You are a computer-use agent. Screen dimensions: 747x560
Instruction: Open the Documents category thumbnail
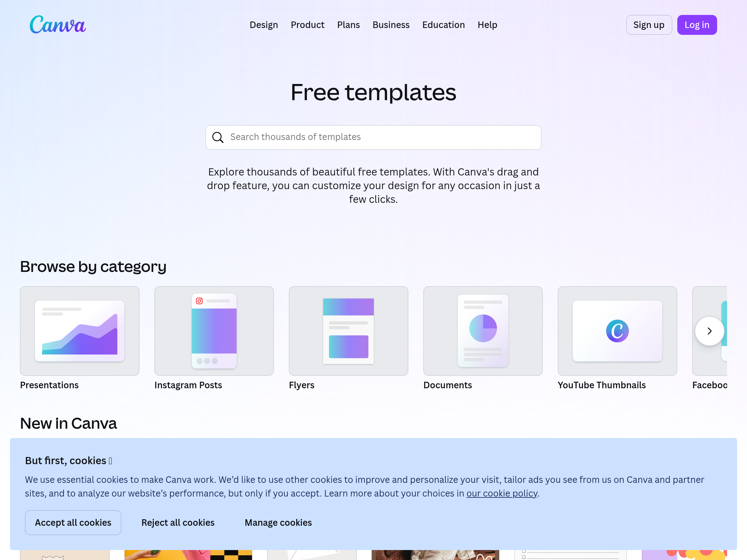tap(483, 331)
